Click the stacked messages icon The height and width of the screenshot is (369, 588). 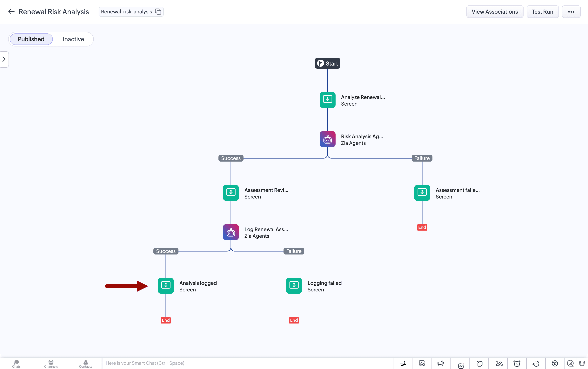582,363
